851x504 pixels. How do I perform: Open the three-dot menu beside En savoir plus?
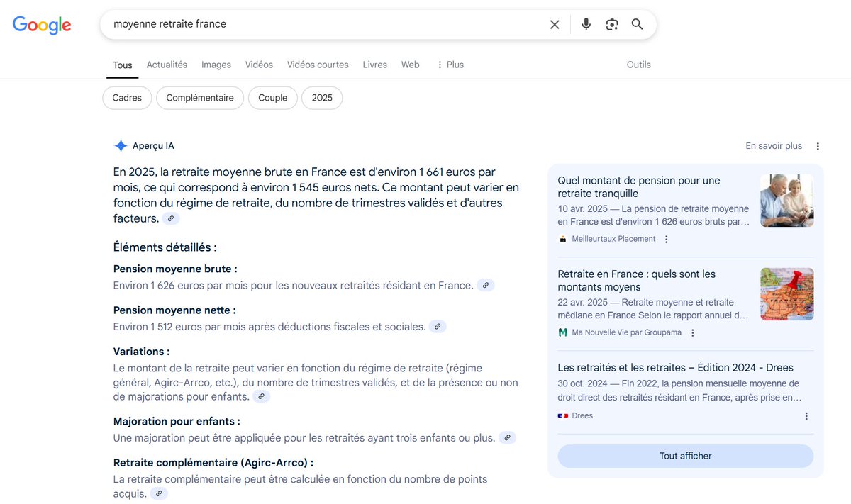(x=818, y=145)
